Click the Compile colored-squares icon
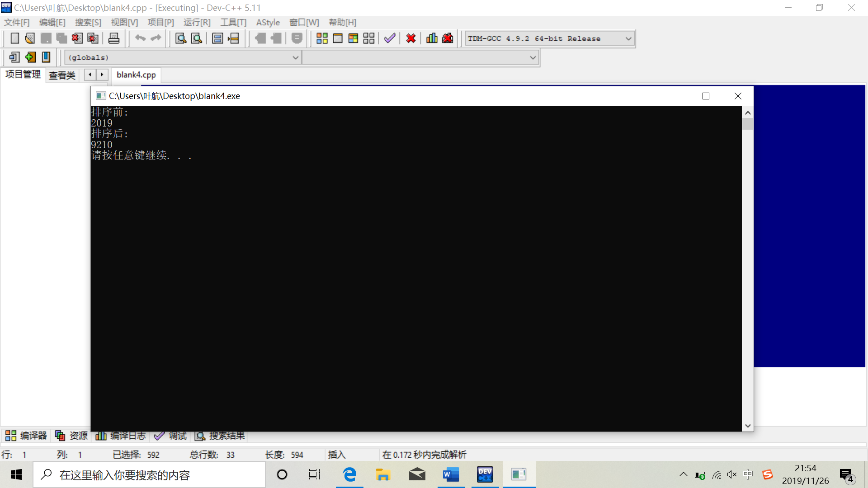 click(x=322, y=38)
